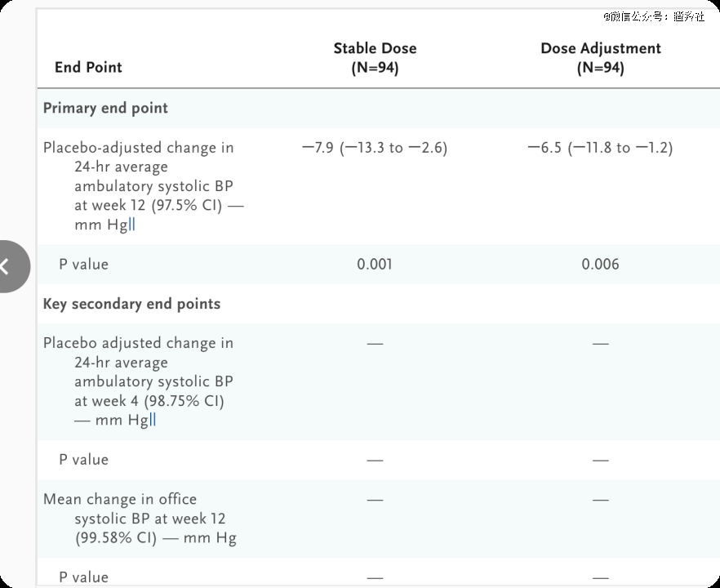
Task: Select the Primary end point section row
Action: click(x=105, y=108)
